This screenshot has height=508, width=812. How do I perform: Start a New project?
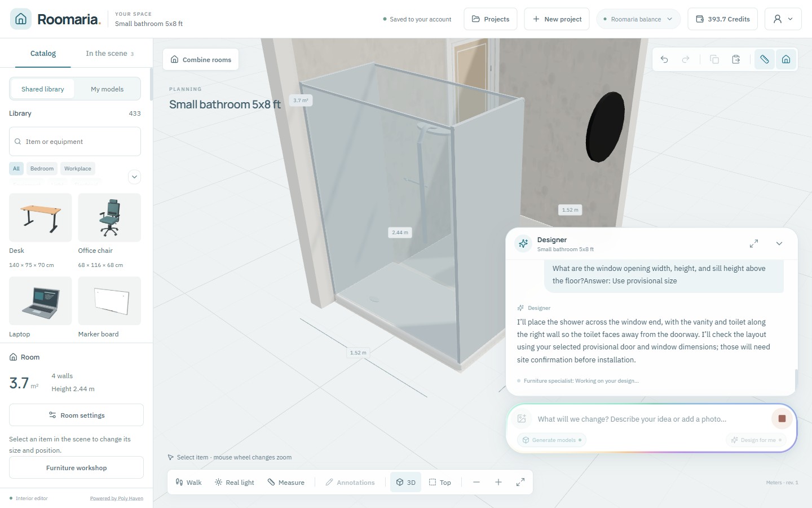click(x=557, y=19)
